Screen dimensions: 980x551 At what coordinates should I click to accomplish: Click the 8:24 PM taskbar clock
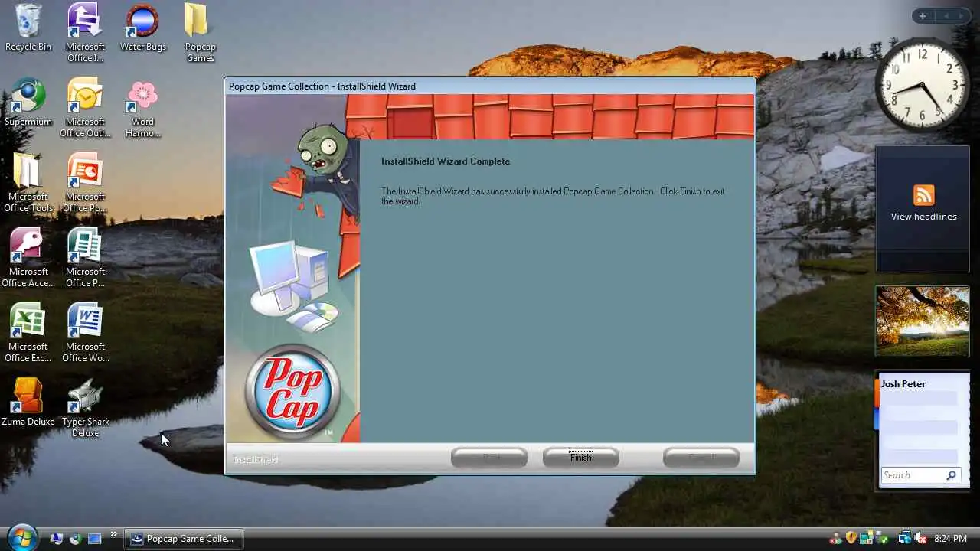951,539
